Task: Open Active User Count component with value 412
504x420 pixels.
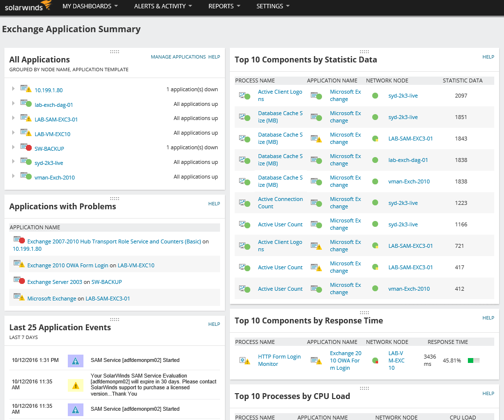Action: 280,289
